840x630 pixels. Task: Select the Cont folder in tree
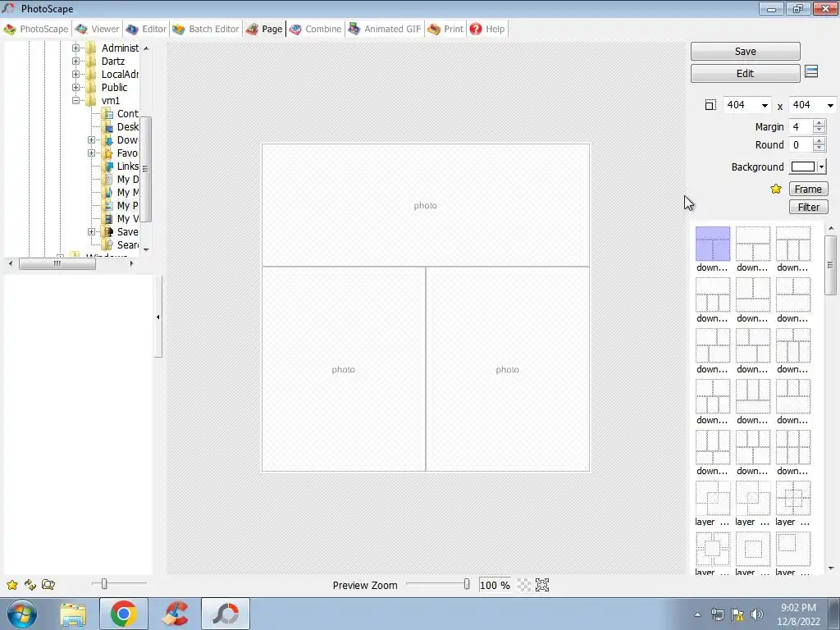click(121, 113)
